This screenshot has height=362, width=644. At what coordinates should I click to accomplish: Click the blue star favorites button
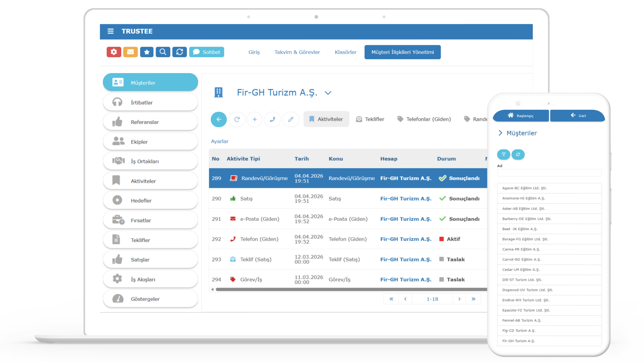tap(147, 52)
